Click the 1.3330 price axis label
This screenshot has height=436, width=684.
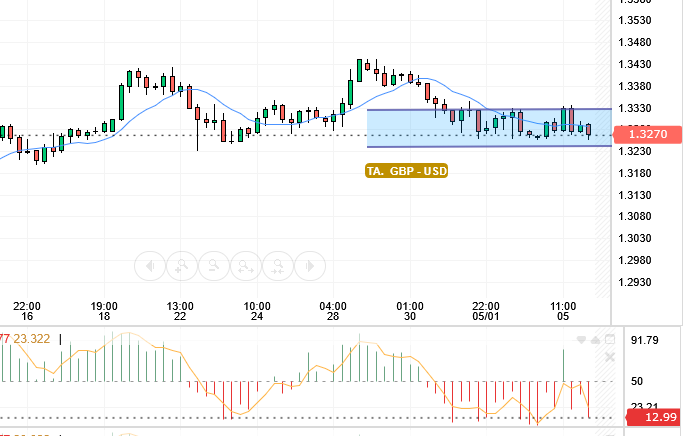pos(635,108)
